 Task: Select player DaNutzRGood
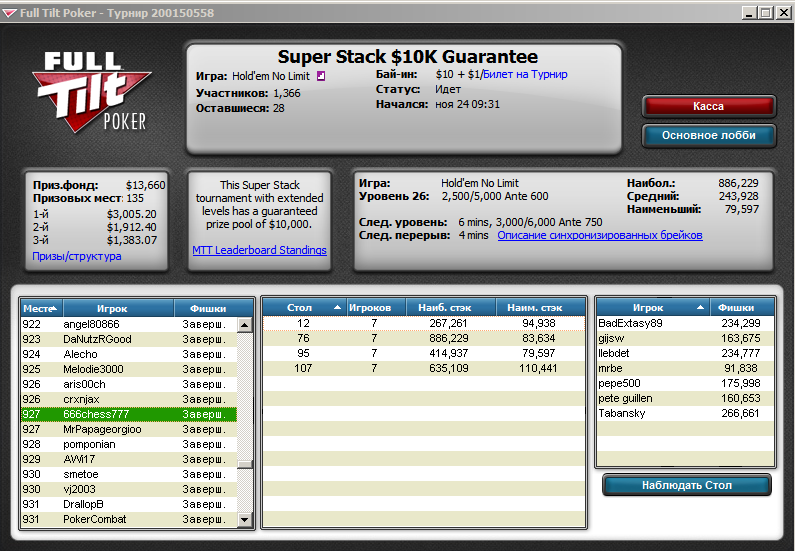coord(129,339)
